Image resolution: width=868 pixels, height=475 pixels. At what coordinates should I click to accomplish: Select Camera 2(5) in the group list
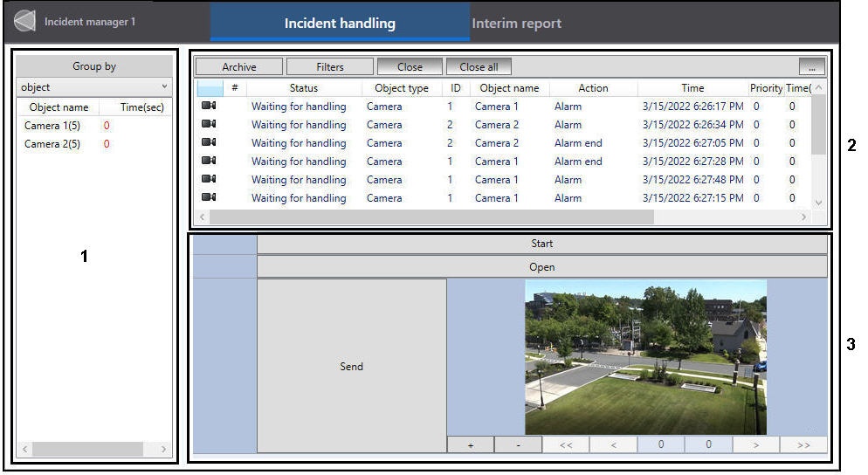tap(52, 144)
